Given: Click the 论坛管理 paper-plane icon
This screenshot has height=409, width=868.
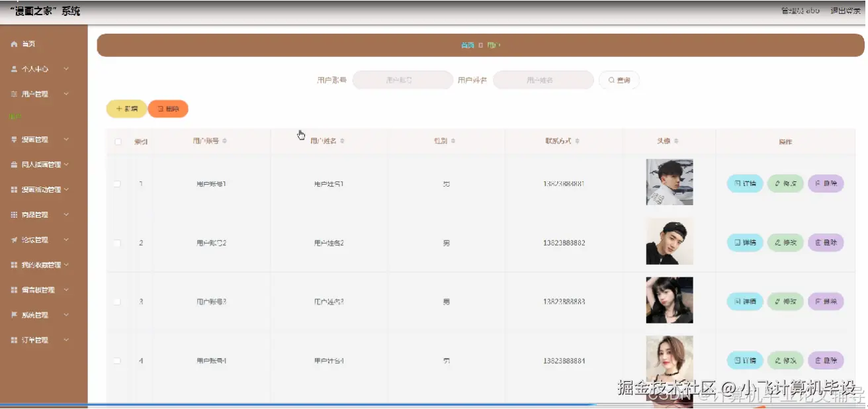Looking at the screenshot, I should pyautogui.click(x=14, y=240).
